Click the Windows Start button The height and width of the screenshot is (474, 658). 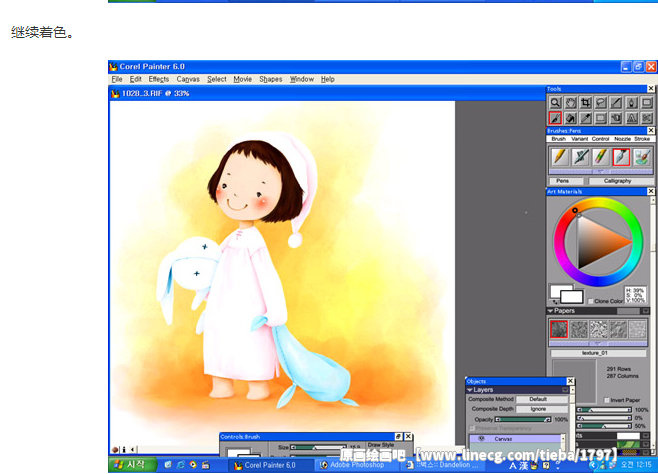point(132,465)
